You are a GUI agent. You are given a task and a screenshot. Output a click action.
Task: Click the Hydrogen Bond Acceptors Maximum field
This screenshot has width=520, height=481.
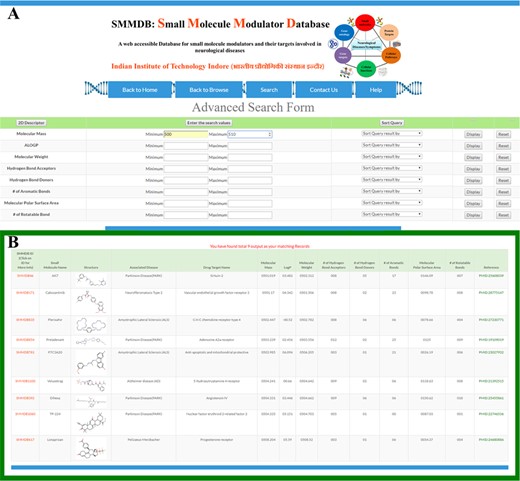250,169
